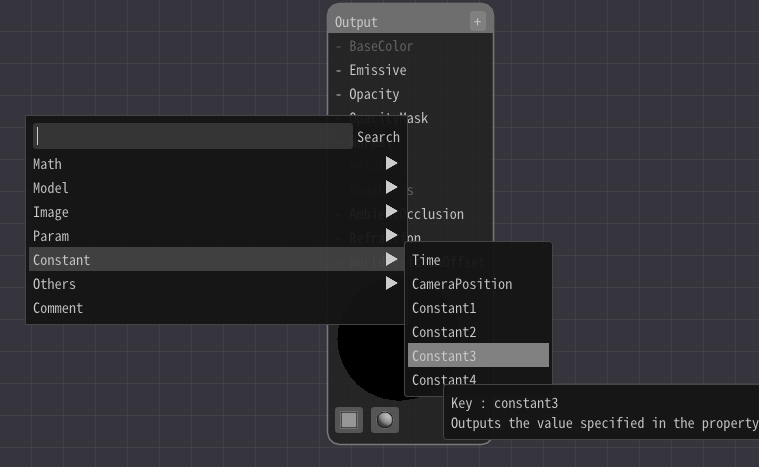This screenshot has height=467, width=759.
Task: Select the square preview shape icon
Action: coord(349,420)
